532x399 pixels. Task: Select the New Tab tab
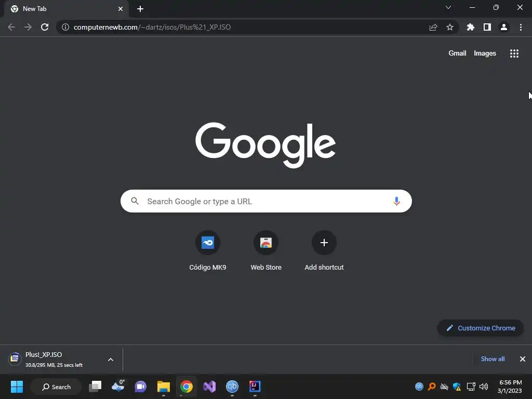pos(66,9)
